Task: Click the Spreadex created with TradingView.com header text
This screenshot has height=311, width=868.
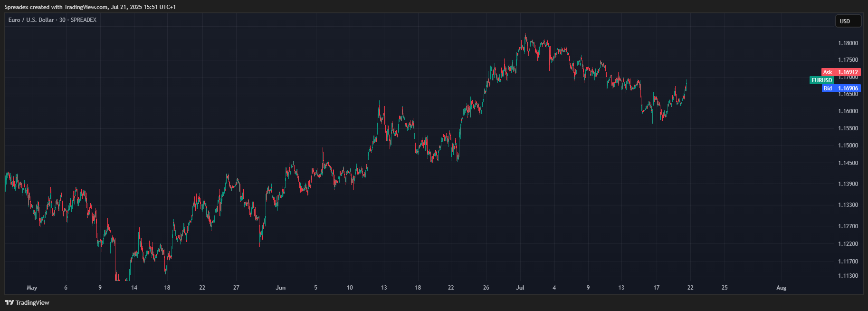Action: tap(90, 7)
